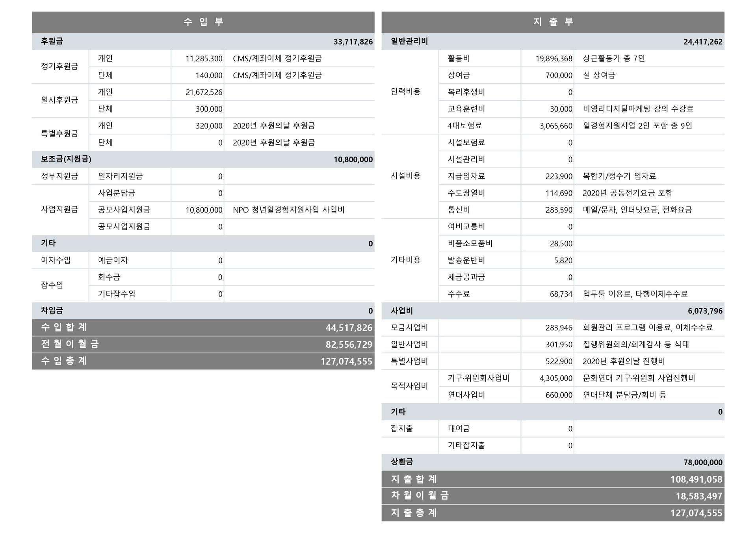756x535 pixels.
Task: Click the 수도광열비 amount 114,690
Action: (559, 193)
